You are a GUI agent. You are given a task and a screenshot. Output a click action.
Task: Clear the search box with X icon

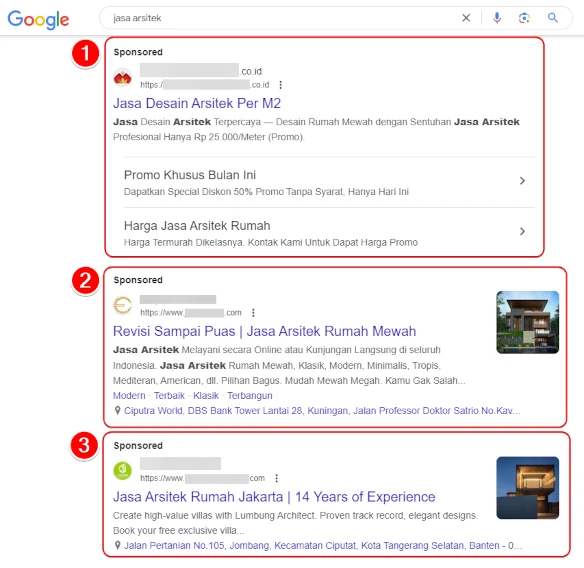466,18
